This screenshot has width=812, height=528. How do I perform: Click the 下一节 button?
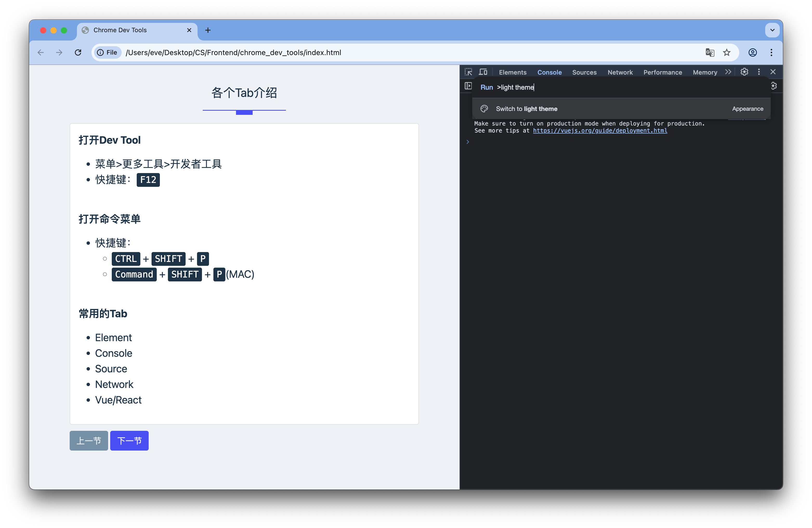coord(129,441)
